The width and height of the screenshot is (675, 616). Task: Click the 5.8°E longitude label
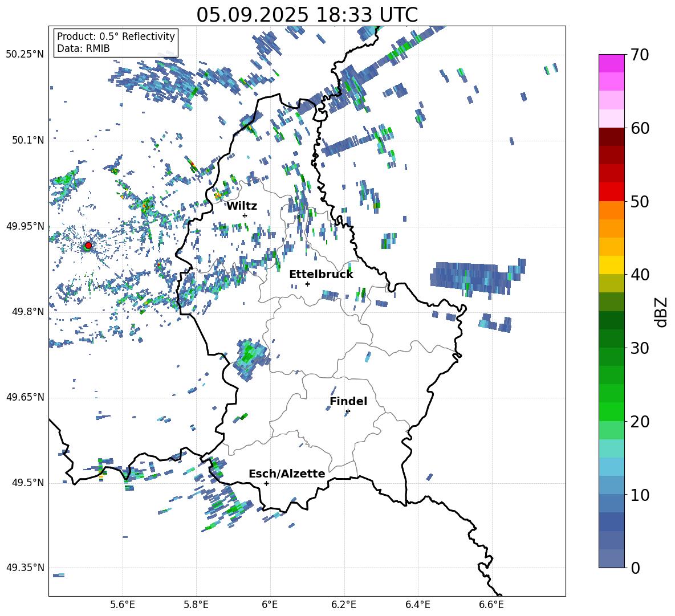click(196, 605)
